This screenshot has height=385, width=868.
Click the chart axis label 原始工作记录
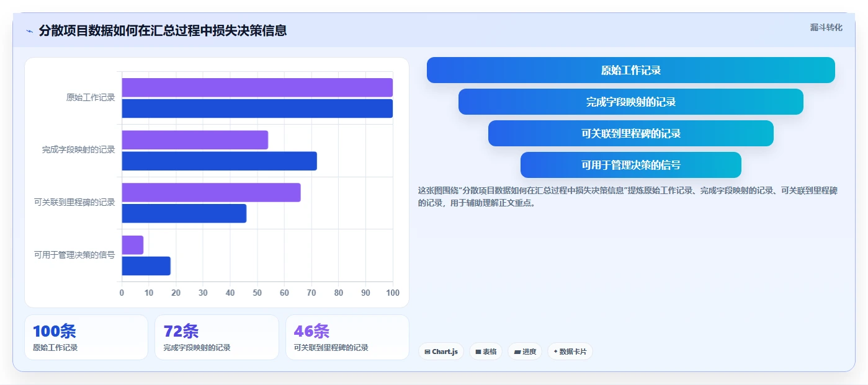click(91, 97)
